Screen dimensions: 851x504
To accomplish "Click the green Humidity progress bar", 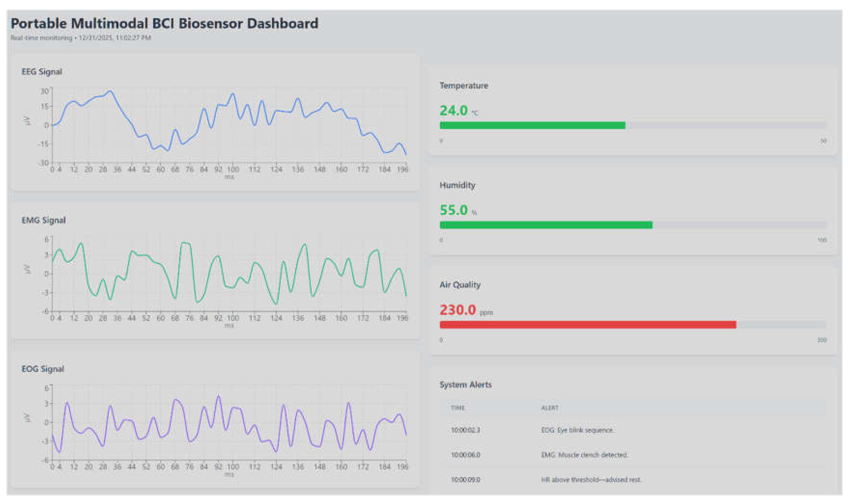I will click(546, 225).
